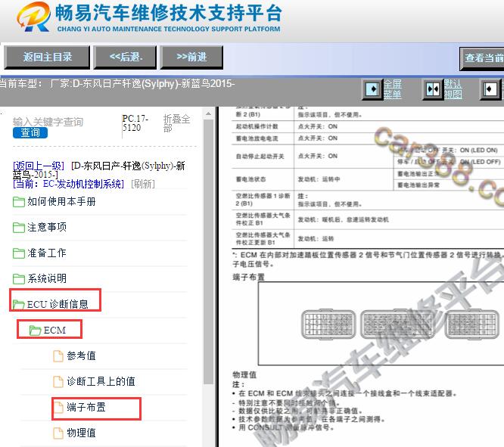
Task: Open the 默认视图 link
Action: coord(453,89)
